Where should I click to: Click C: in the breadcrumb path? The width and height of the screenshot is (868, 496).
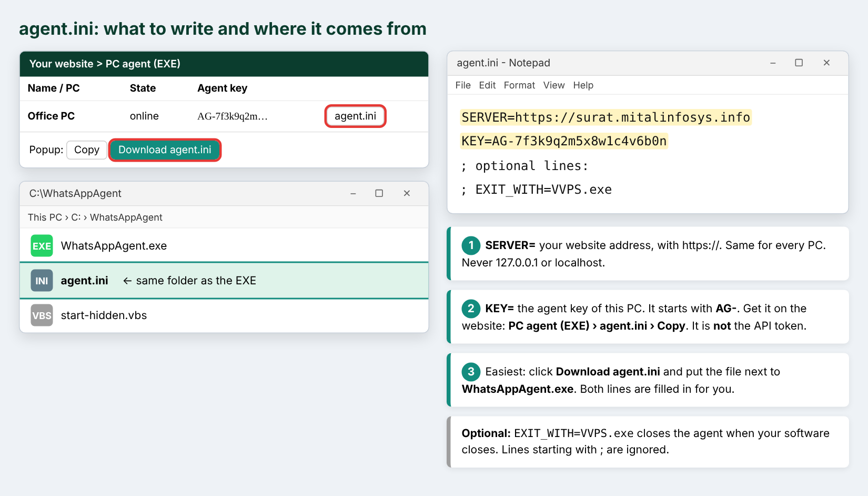point(76,217)
